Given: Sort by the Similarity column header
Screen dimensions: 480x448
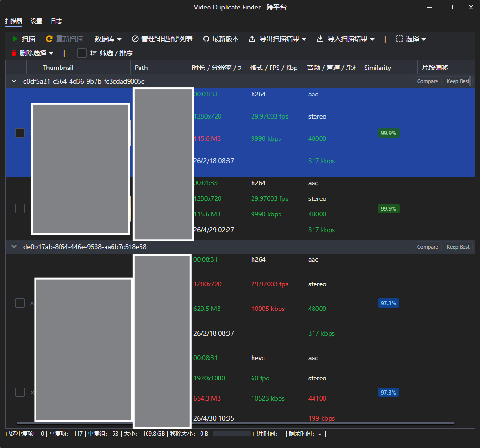Looking at the screenshot, I should [x=377, y=68].
